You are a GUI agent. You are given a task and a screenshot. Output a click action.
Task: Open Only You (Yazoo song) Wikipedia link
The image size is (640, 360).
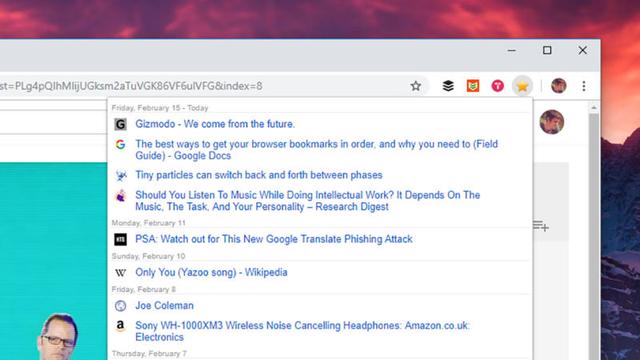click(x=211, y=272)
